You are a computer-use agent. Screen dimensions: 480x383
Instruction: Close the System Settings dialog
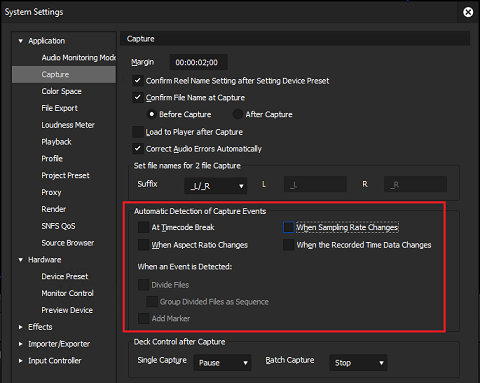468,12
